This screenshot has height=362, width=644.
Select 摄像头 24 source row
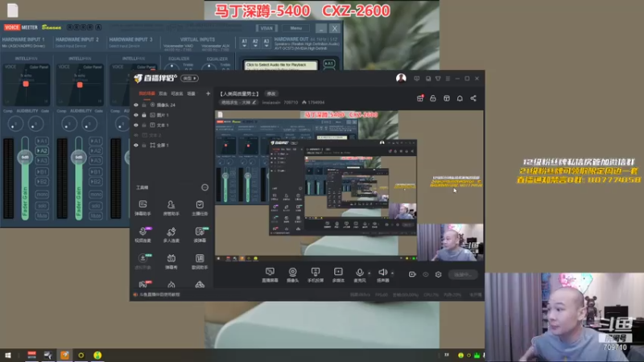pos(172,105)
